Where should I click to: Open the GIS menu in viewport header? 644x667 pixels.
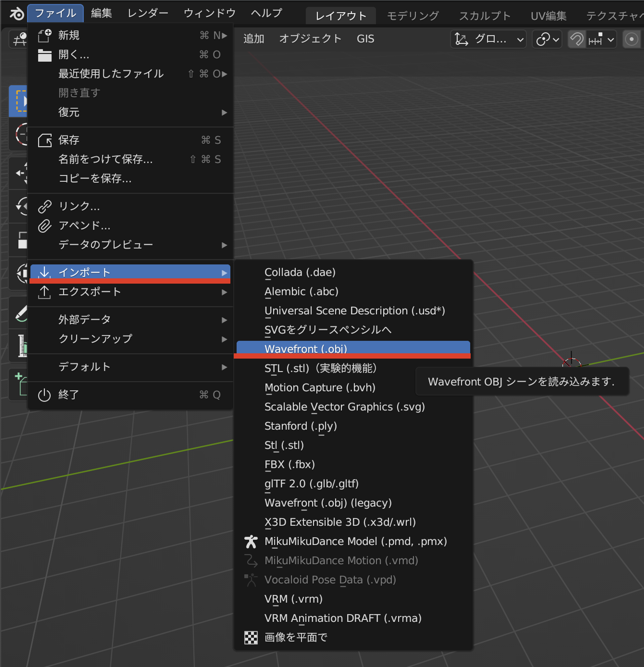click(365, 39)
